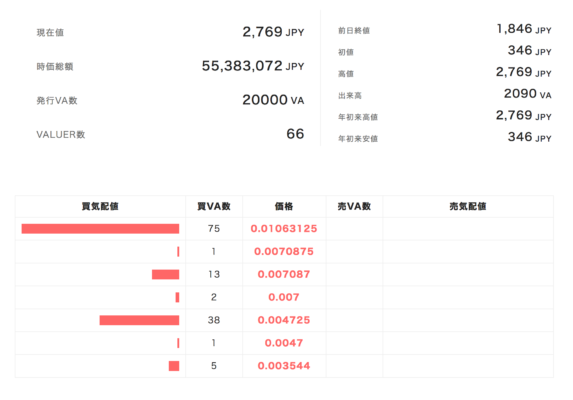Click the 買VA数 column header
Screen dimensions: 573x400
[214, 207]
